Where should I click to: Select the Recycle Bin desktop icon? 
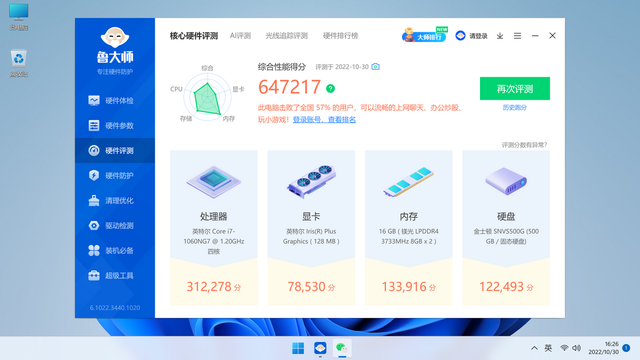(x=19, y=63)
